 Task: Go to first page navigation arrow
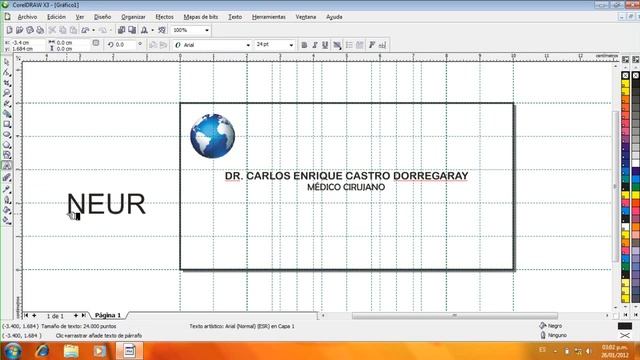[x=26, y=315]
